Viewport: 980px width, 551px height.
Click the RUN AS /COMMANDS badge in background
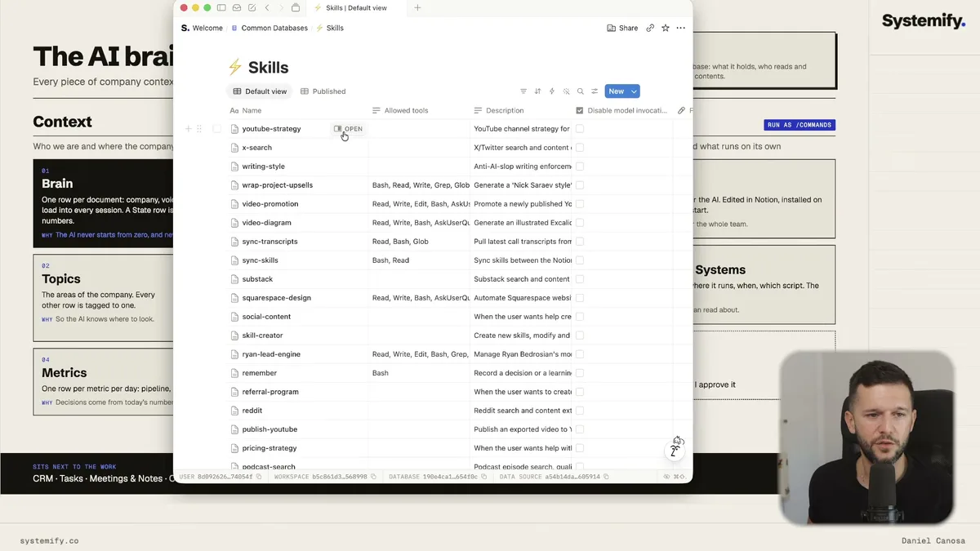[800, 125]
